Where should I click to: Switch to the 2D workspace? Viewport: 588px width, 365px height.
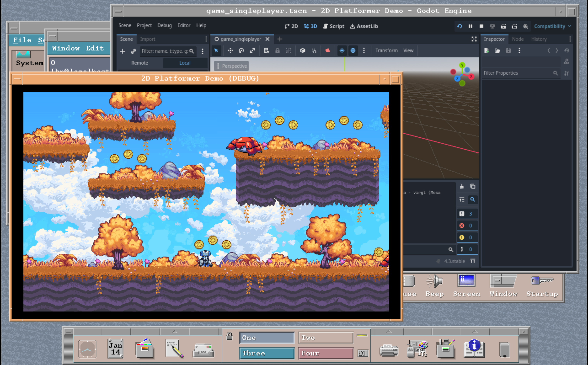tap(291, 26)
